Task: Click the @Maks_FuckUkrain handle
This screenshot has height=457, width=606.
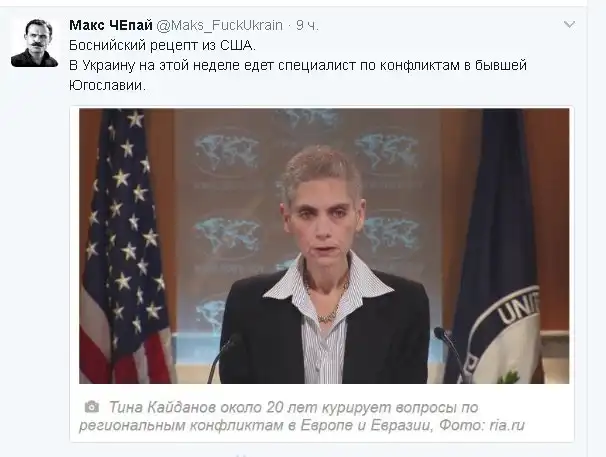Action: (x=220, y=25)
